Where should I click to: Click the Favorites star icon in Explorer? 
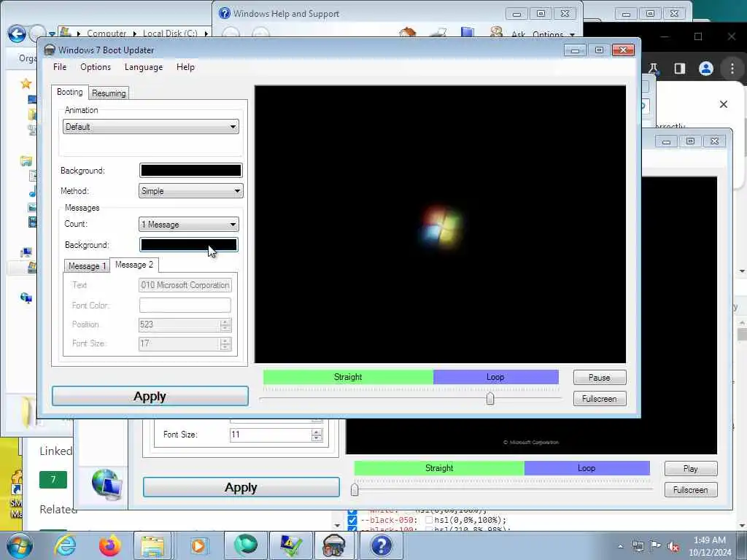pyautogui.click(x=26, y=85)
